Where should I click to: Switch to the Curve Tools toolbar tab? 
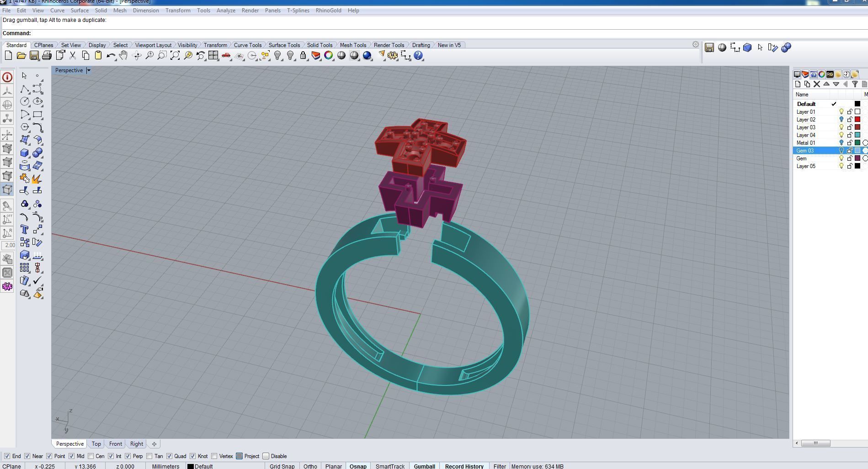[247, 45]
